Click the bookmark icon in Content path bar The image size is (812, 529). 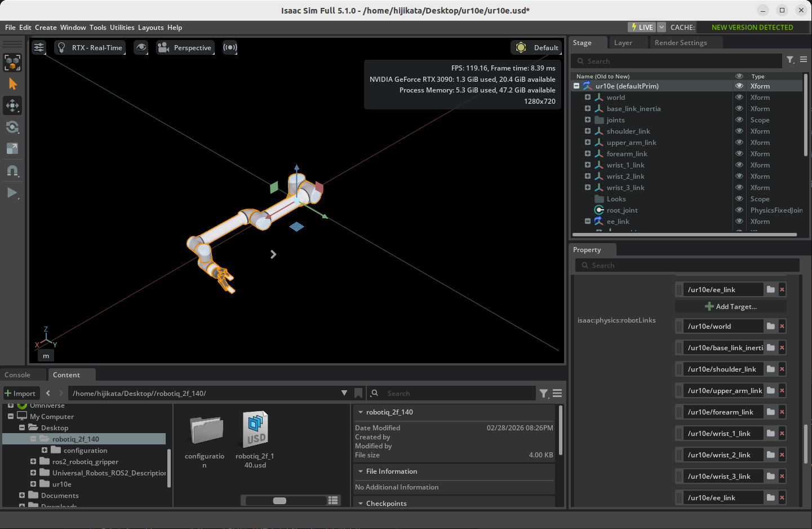click(x=358, y=393)
